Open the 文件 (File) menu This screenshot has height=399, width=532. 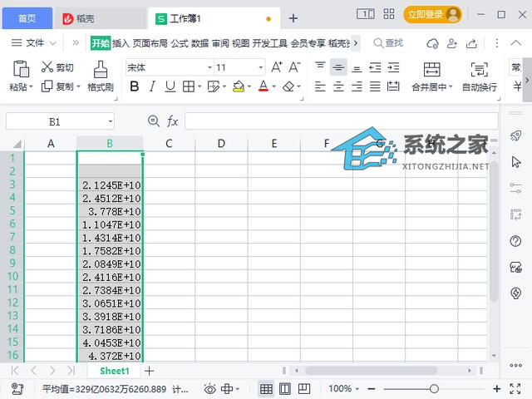pyautogui.click(x=33, y=43)
